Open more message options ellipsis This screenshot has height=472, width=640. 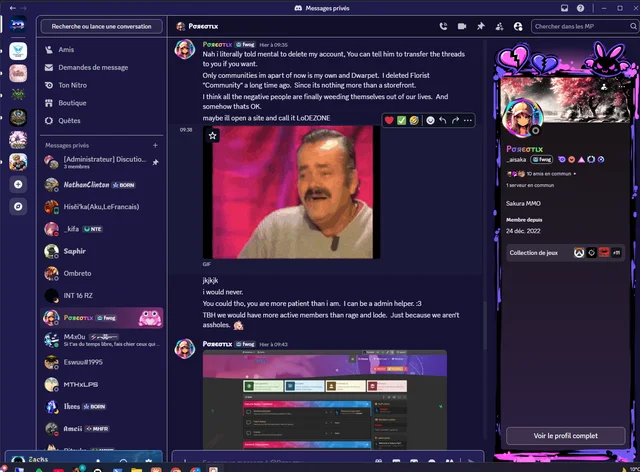coord(468,120)
